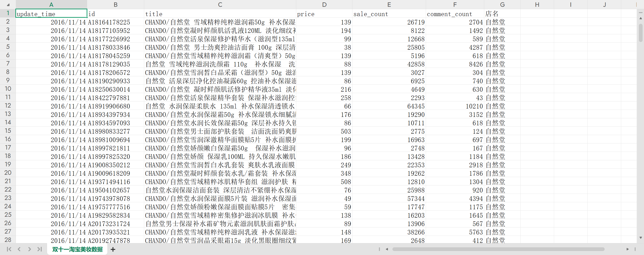This screenshot has height=255, width=644.
Task: Select 自然堂 shop cell in row 2
Action: coord(502,22)
